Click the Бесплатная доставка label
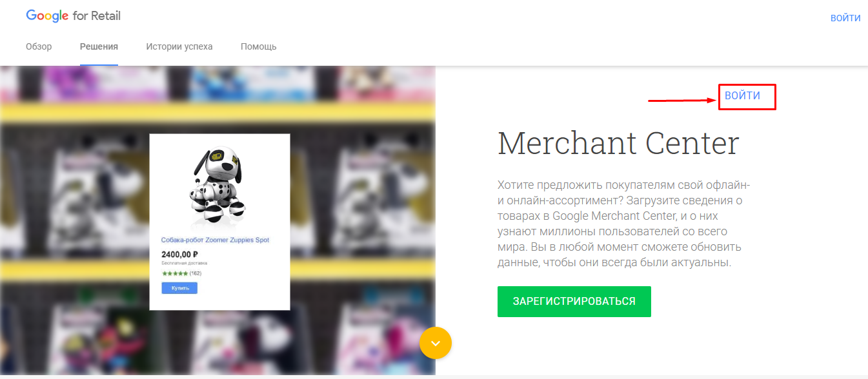The image size is (868, 379). point(184,263)
